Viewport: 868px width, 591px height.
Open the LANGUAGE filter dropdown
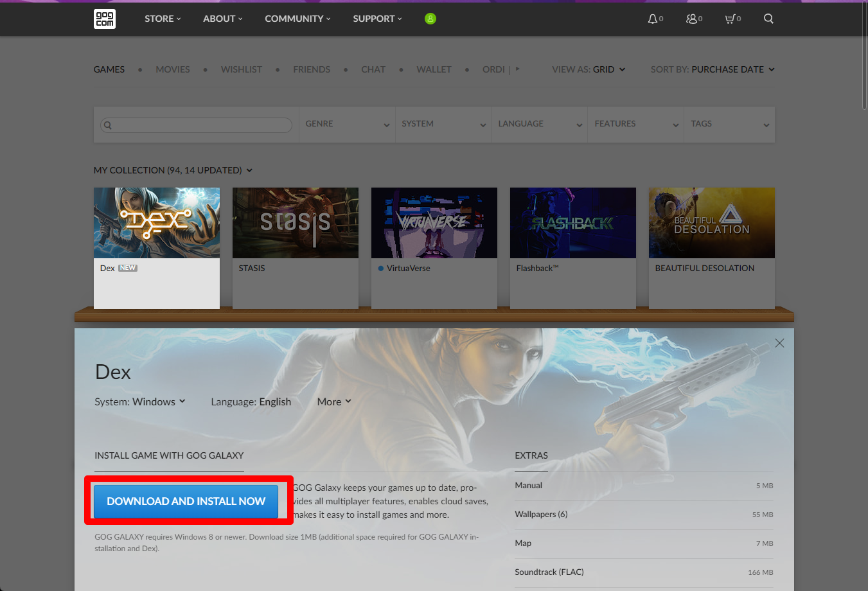tap(540, 124)
